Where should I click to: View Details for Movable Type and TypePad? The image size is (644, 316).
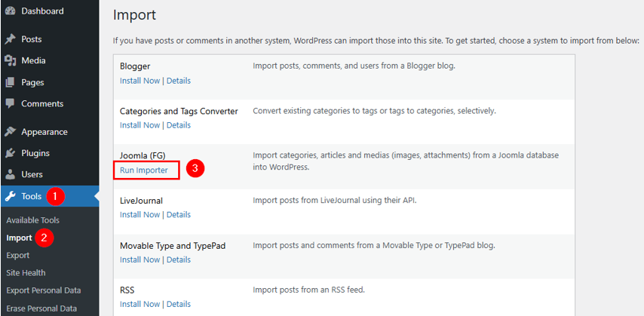tap(179, 259)
